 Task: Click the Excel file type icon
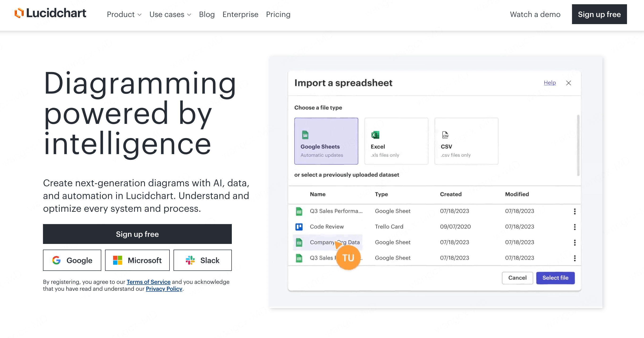pos(375,135)
